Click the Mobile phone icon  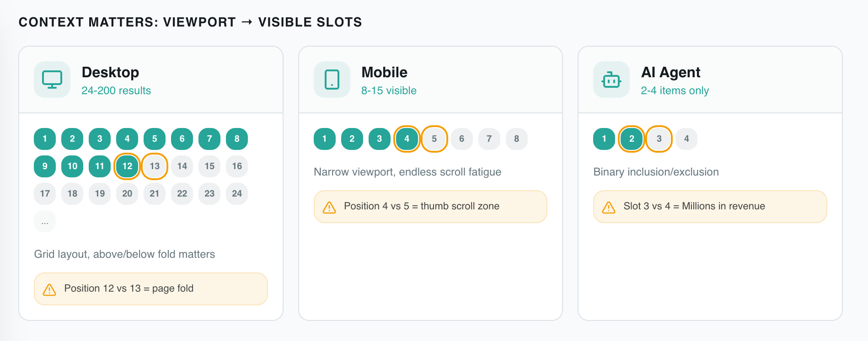coord(332,80)
